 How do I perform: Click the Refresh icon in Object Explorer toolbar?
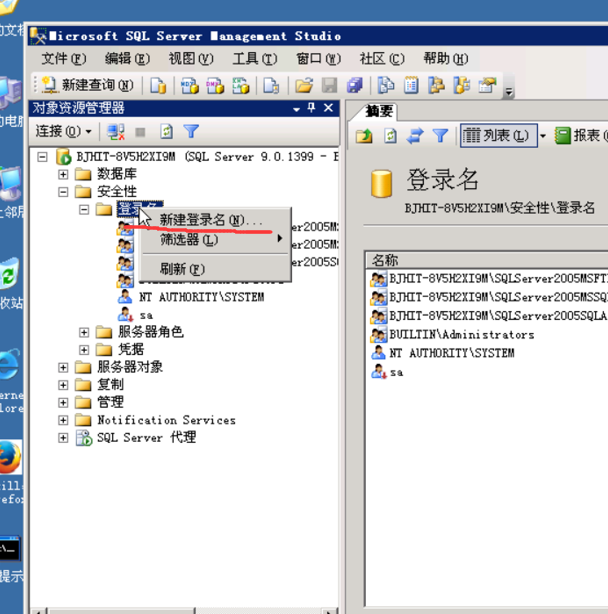166,132
